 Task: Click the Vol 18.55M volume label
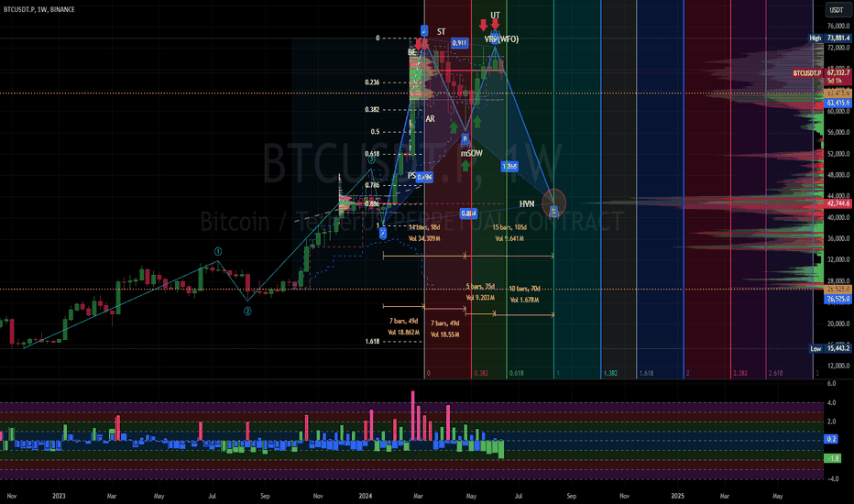(x=445, y=334)
